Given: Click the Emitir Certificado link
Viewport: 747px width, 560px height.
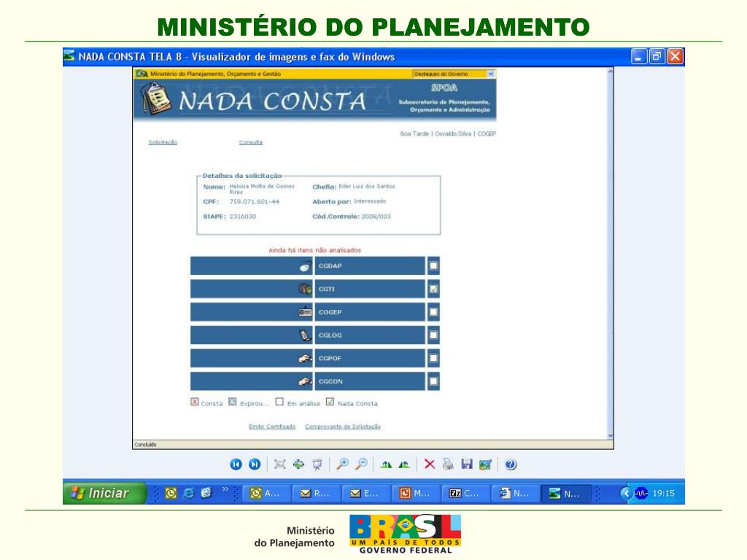Looking at the screenshot, I should click(x=272, y=427).
